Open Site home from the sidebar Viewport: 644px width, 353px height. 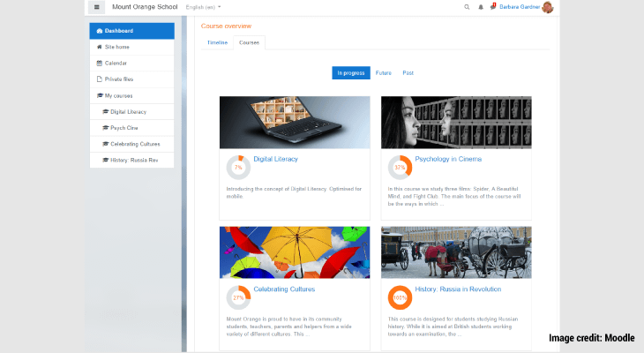pyautogui.click(x=131, y=47)
